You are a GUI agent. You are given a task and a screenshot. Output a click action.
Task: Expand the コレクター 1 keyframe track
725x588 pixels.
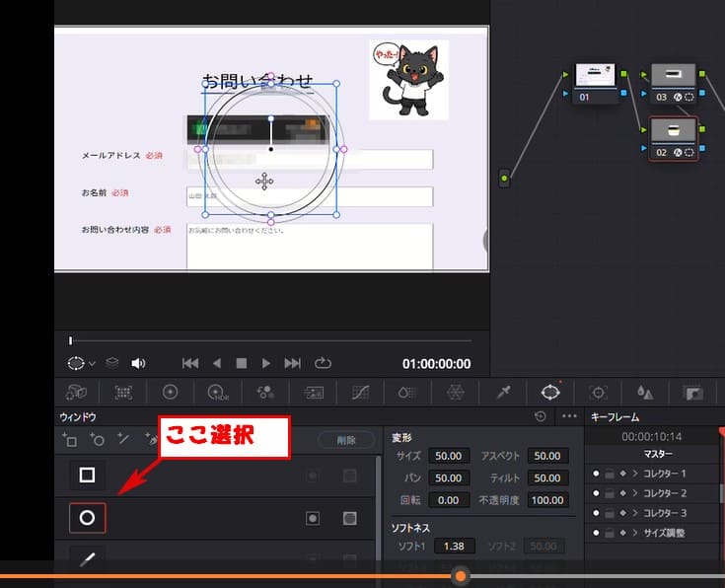point(634,474)
